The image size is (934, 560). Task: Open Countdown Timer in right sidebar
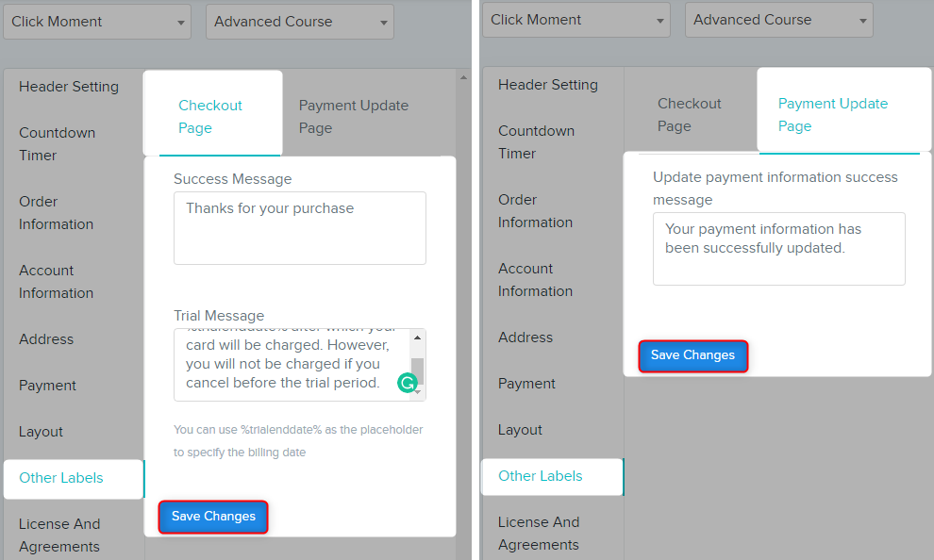click(x=537, y=142)
